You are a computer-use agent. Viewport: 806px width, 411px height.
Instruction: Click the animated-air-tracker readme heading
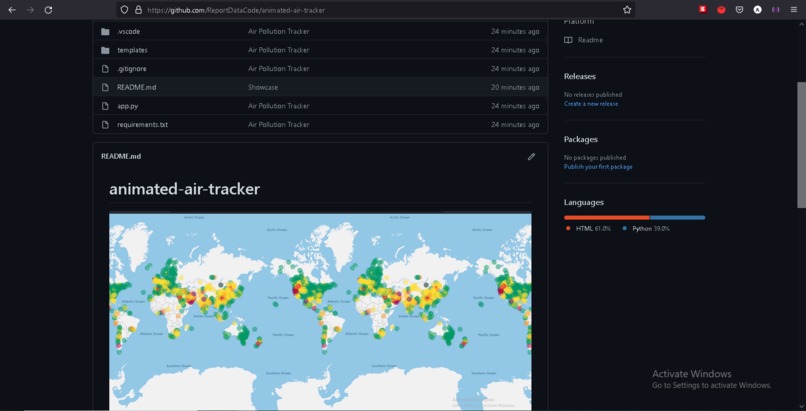185,189
